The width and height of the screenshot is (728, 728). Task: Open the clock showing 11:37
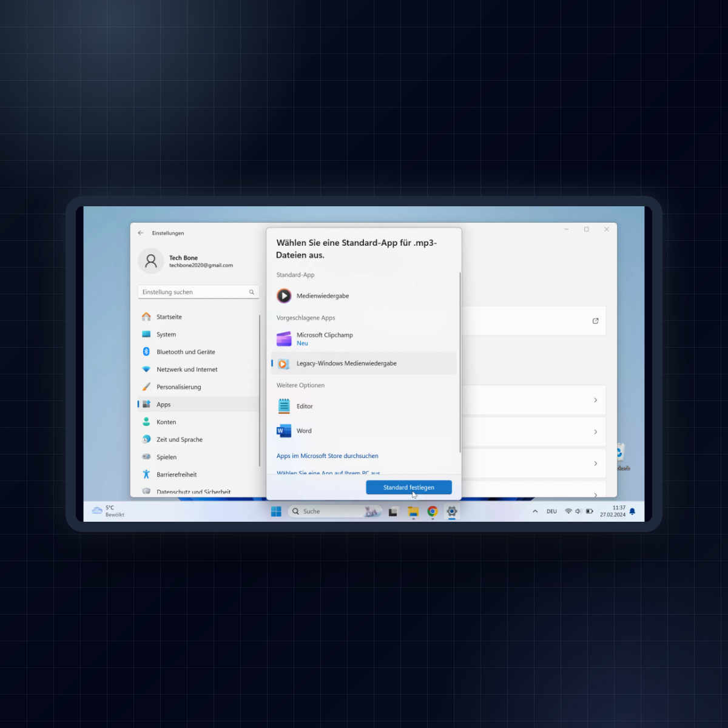point(613,511)
